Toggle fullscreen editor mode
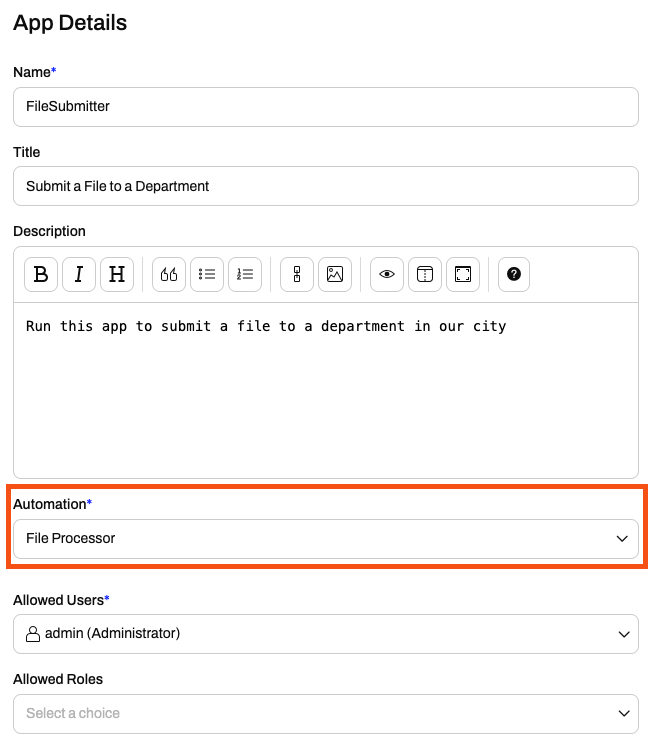The width and height of the screenshot is (648, 745). tap(463, 274)
